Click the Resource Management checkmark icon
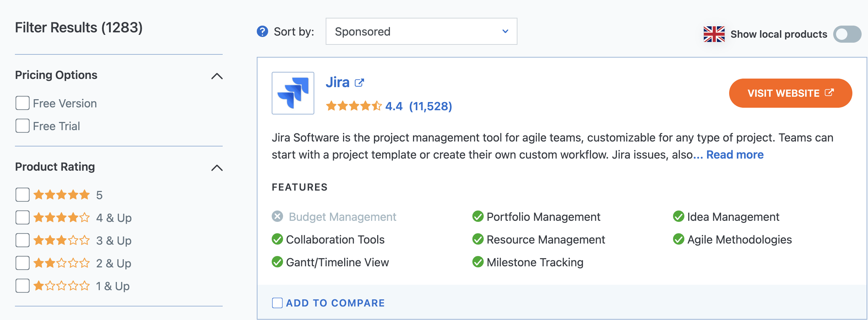This screenshot has width=868, height=320. (478, 239)
